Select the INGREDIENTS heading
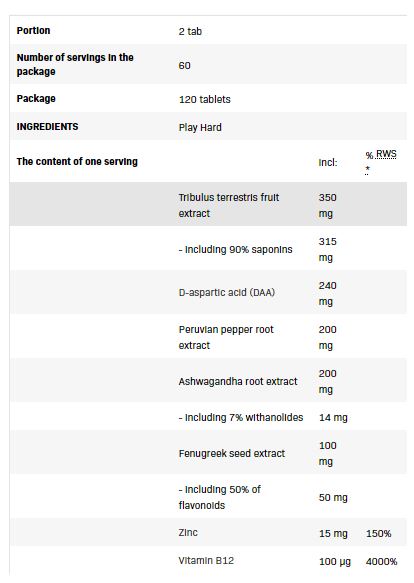This screenshot has height=583, width=414. click(x=47, y=126)
